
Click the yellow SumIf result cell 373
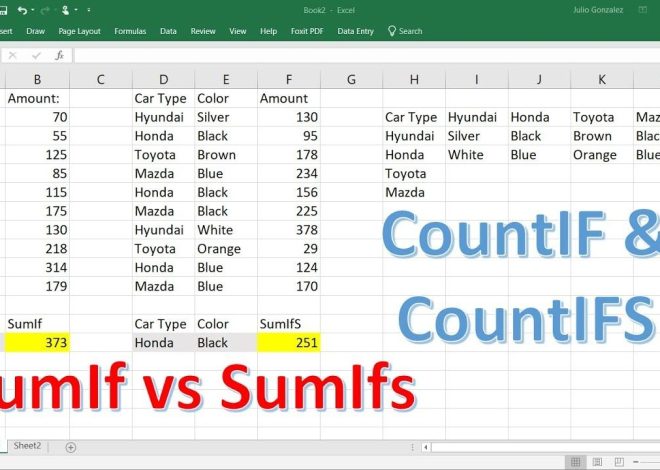[x=37, y=343]
